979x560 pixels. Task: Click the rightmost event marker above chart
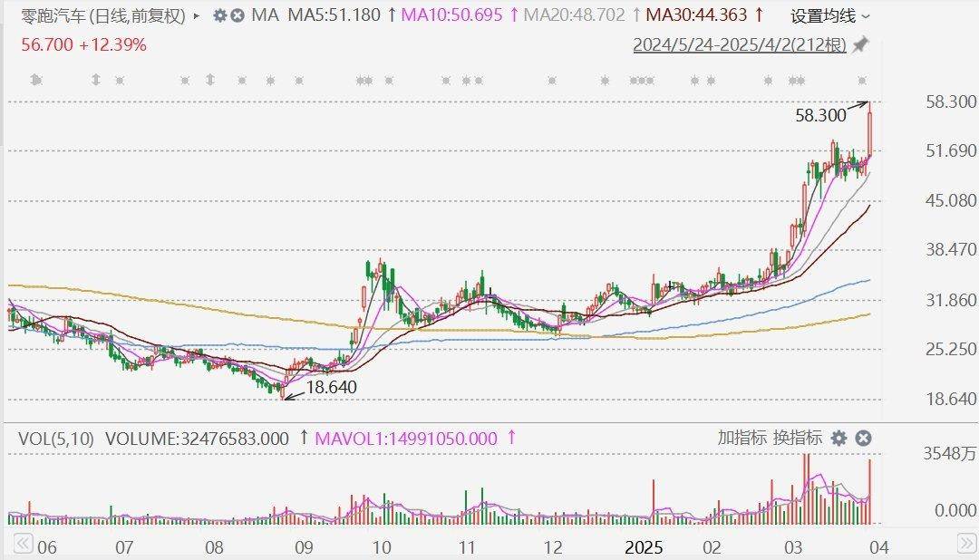pyautogui.click(x=862, y=81)
